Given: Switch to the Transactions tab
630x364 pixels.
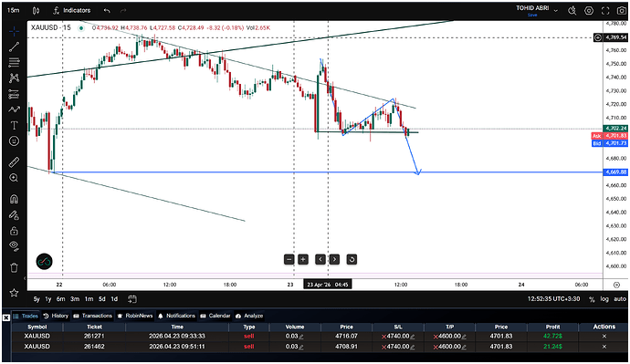Looking at the screenshot, I should point(93,316).
